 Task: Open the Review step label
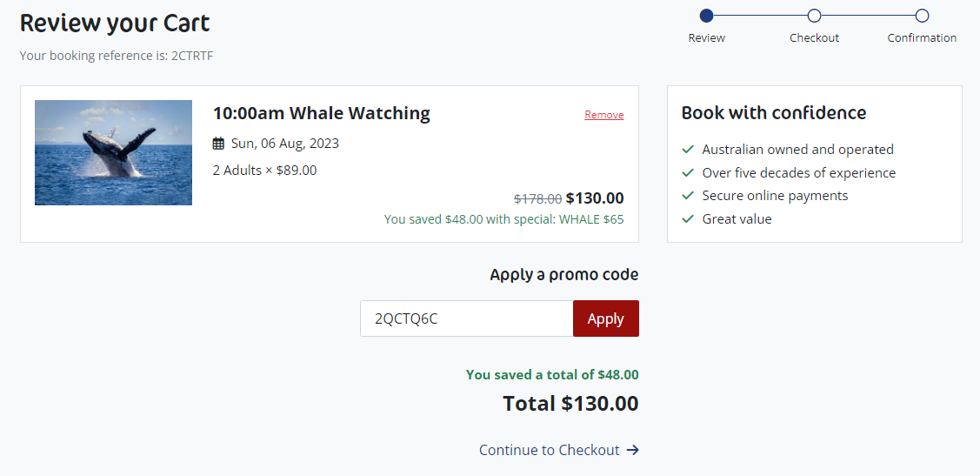pos(706,38)
